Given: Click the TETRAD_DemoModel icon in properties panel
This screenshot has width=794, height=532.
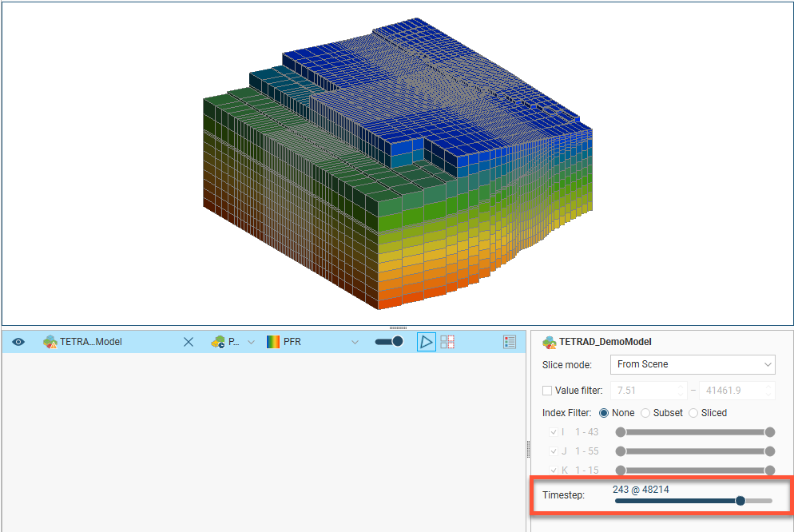Looking at the screenshot, I should 550,342.
